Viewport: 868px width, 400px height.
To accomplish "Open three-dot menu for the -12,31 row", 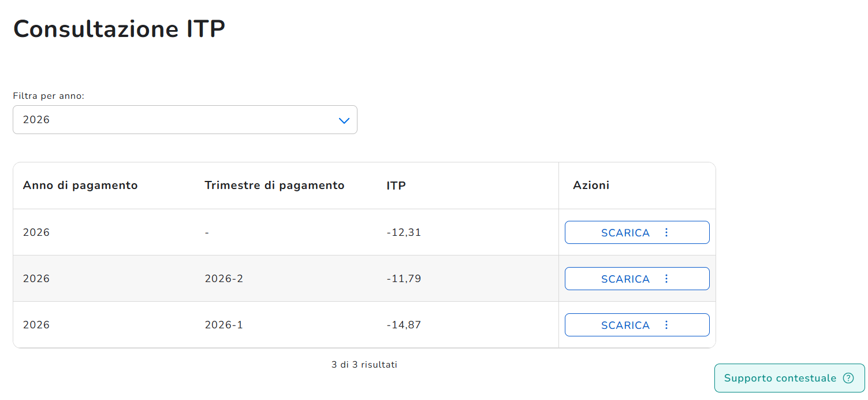I will click(x=666, y=232).
